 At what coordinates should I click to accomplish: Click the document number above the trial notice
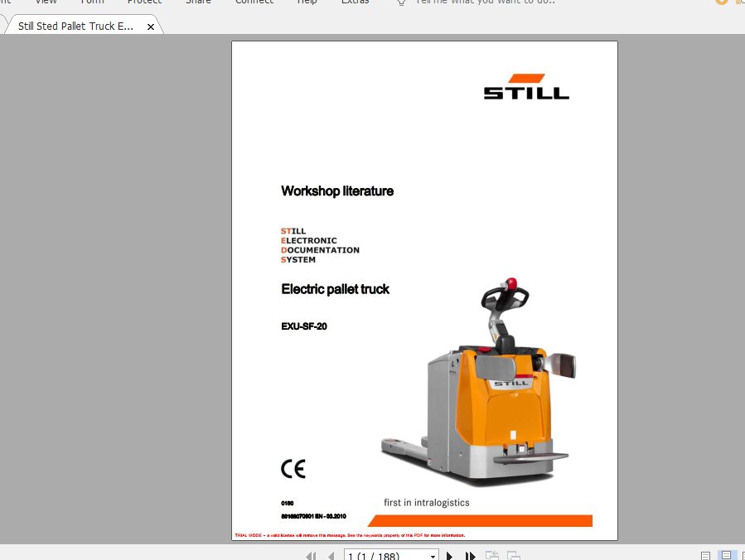[x=313, y=516]
